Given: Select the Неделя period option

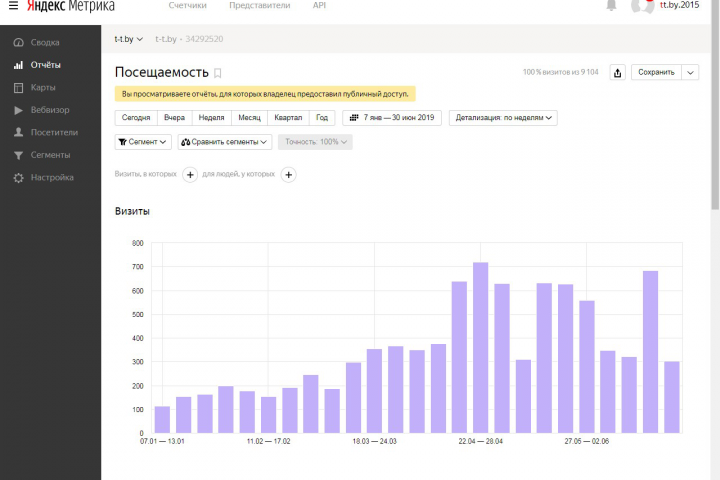Looking at the screenshot, I should point(211,117).
